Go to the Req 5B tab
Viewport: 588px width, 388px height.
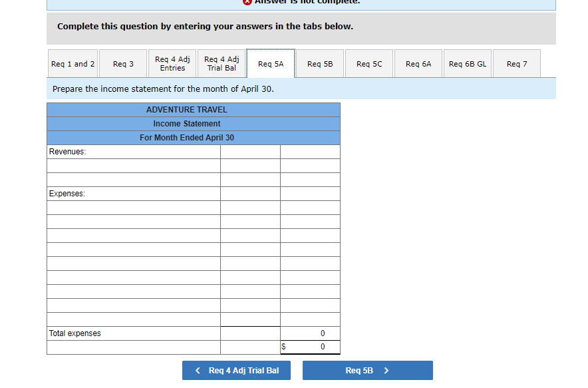coord(320,64)
